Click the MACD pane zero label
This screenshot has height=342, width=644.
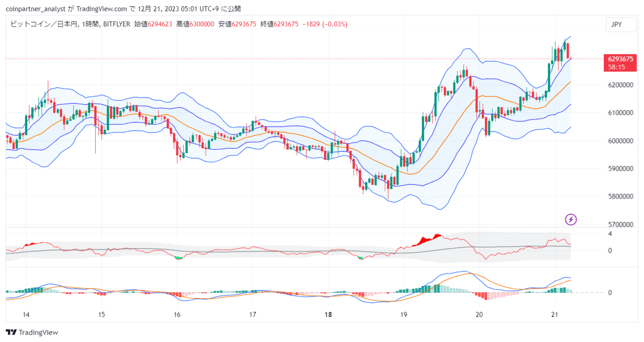(610, 293)
